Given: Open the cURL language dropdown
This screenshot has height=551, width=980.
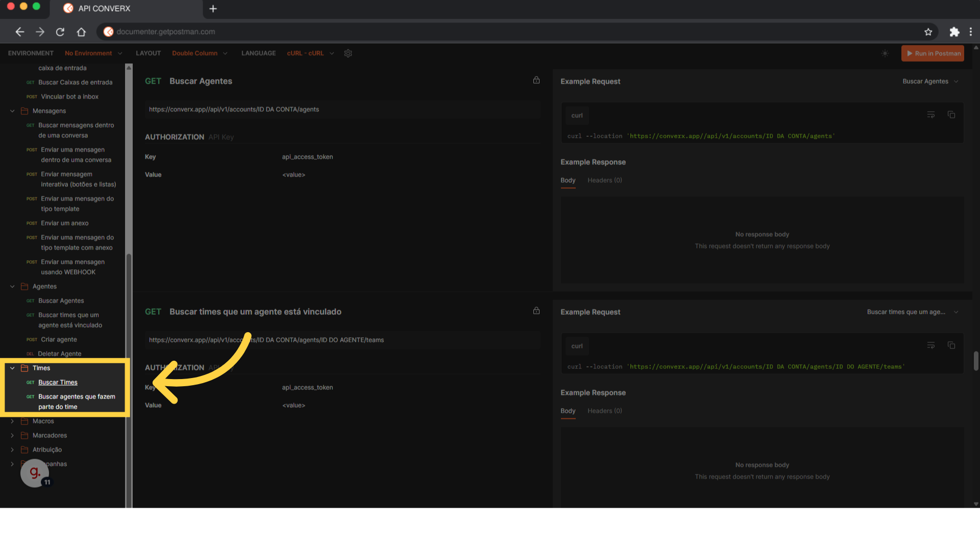Looking at the screenshot, I should click(310, 53).
